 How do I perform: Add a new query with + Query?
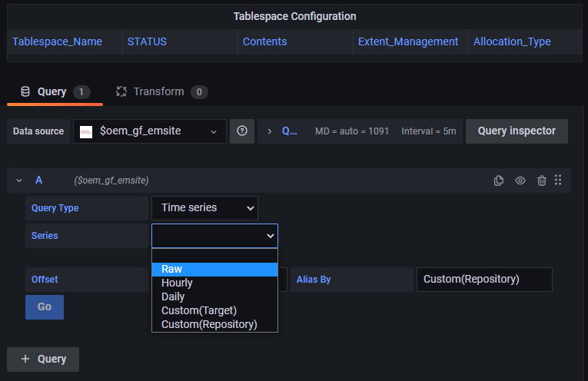(43, 359)
